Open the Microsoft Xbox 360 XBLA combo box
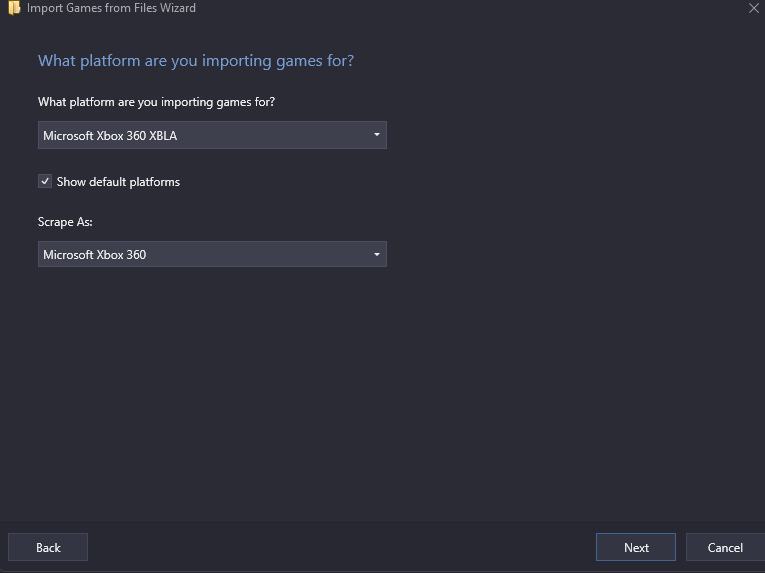 (212, 135)
